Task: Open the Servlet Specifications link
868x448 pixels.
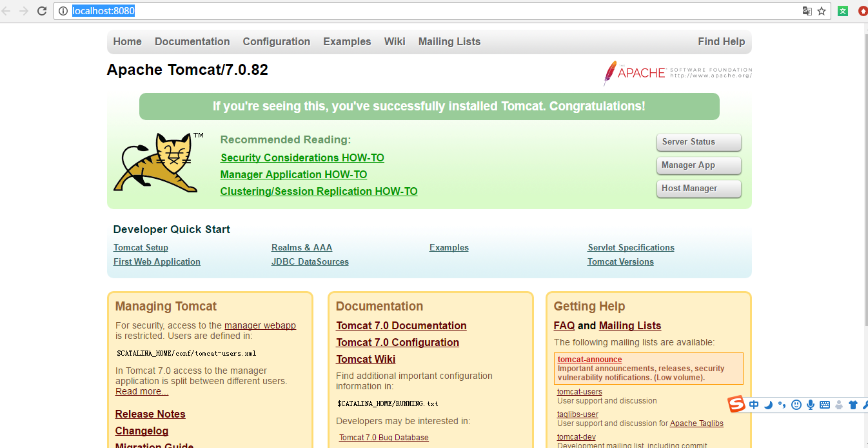Action: 631,247
